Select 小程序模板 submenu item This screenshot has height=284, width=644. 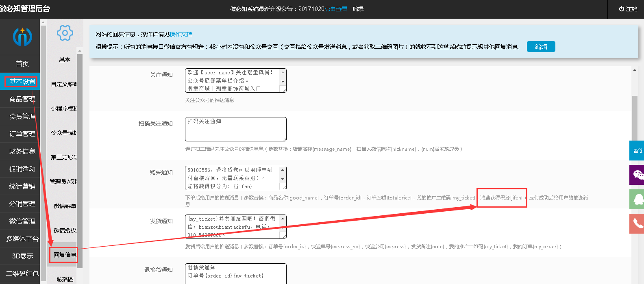coord(64,108)
